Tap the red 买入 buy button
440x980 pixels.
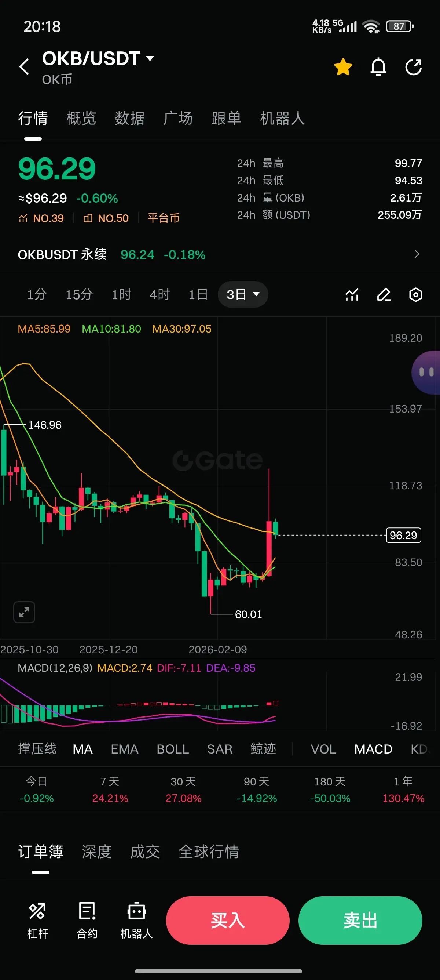point(228,920)
